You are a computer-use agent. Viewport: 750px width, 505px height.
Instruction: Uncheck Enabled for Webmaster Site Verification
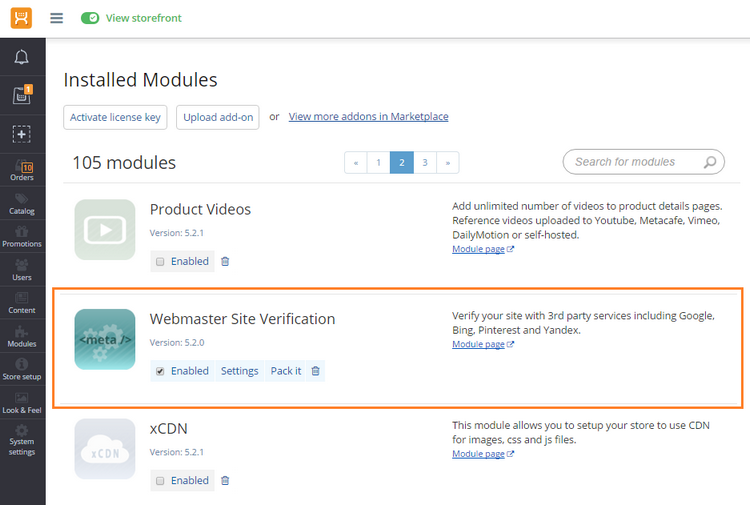click(160, 371)
